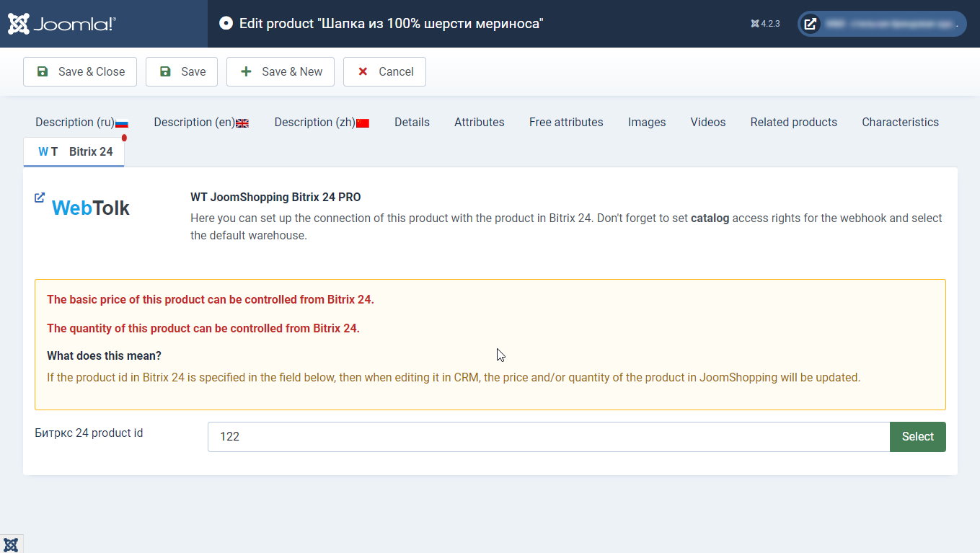The height and width of the screenshot is (553, 980).
Task: Switch to Description (en) tab
Action: [200, 123]
